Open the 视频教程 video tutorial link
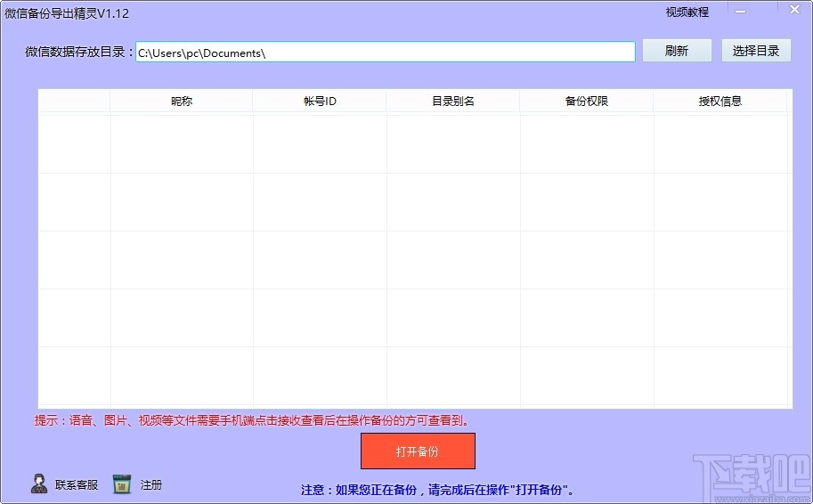 (687, 12)
